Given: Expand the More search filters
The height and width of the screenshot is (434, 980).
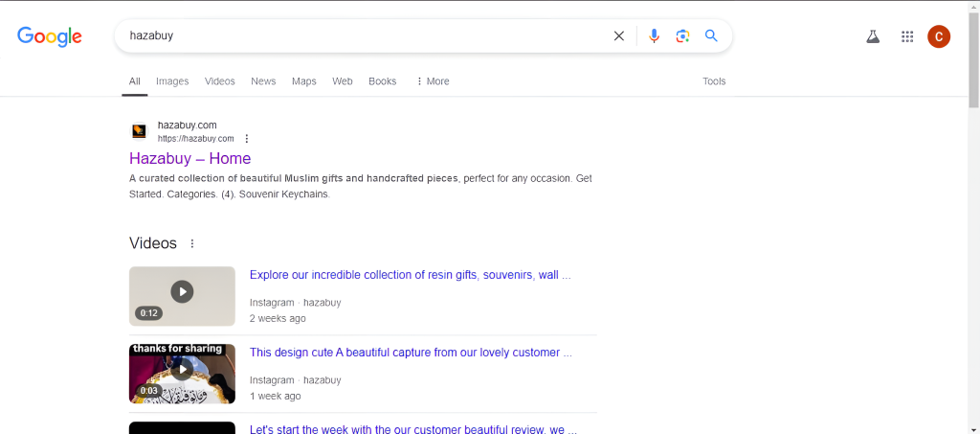Looking at the screenshot, I should point(433,81).
